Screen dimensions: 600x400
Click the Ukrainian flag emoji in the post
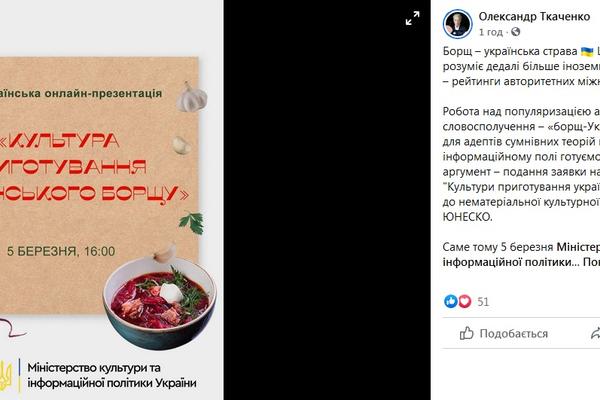[587, 51]
